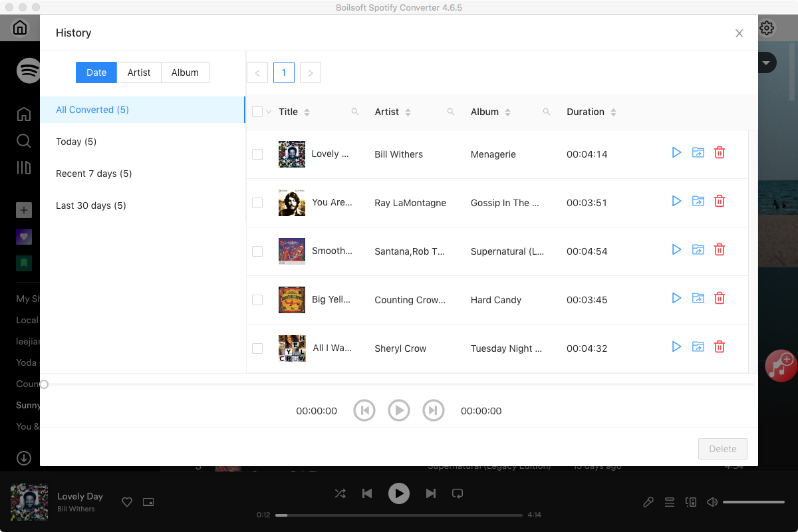Viewport: 798px width, 532px height.
Task: Search within the Title column
Action: pos(355,112)
